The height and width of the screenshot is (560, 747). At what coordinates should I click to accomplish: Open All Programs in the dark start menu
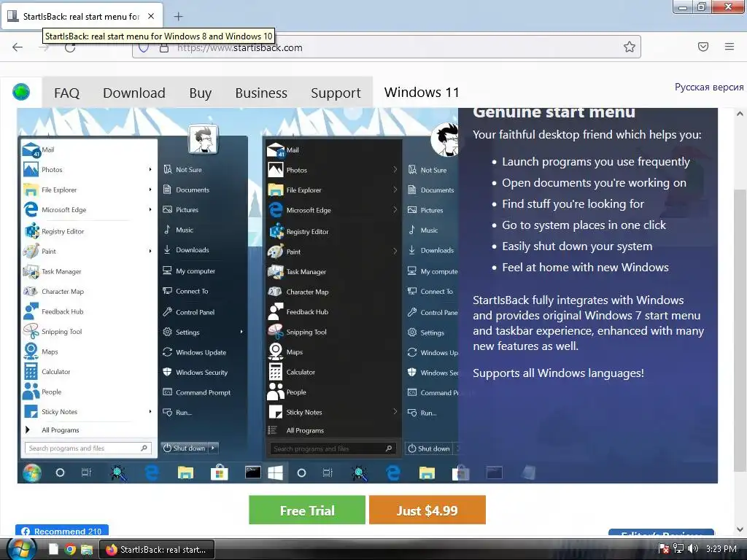296,430
